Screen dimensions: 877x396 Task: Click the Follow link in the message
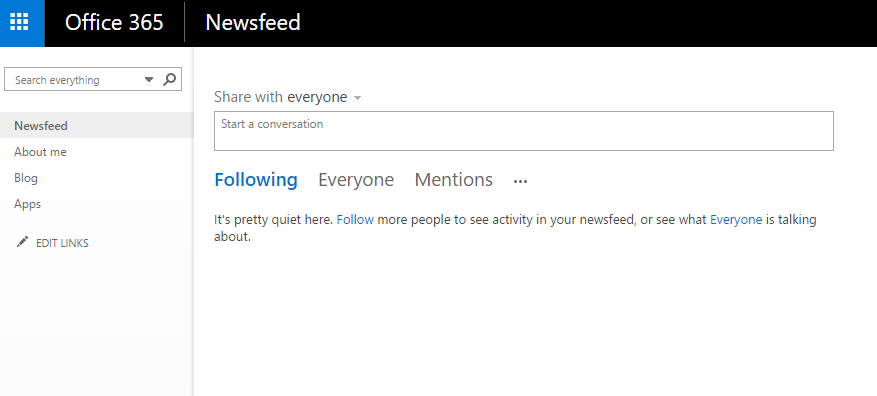(x=355, y=220)
